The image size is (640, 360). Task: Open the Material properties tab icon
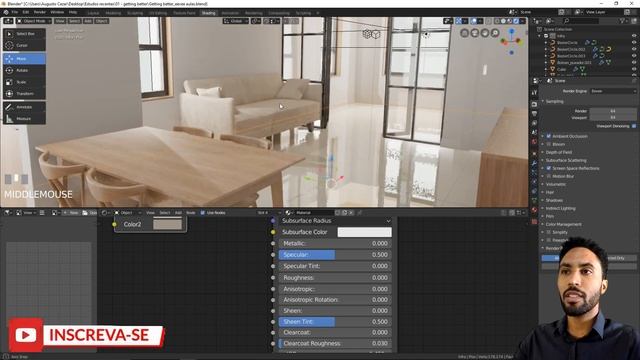[x=534, y=210]
